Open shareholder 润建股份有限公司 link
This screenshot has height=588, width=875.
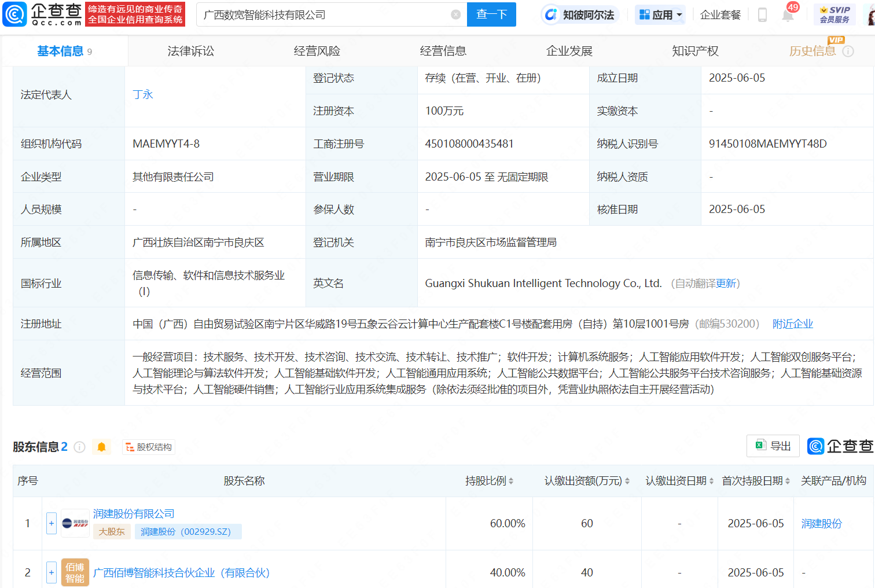click(x=134, y=514)
